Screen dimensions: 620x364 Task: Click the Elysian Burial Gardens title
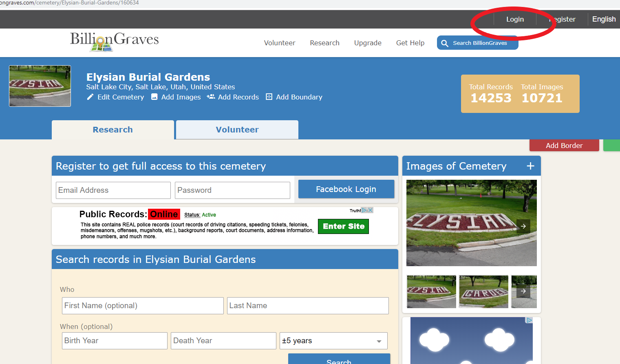[148, 77]
